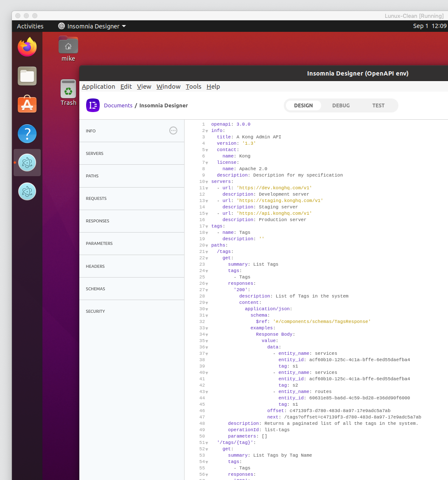Switch to the TEST tab
The image size is (448, 480).
378,105
